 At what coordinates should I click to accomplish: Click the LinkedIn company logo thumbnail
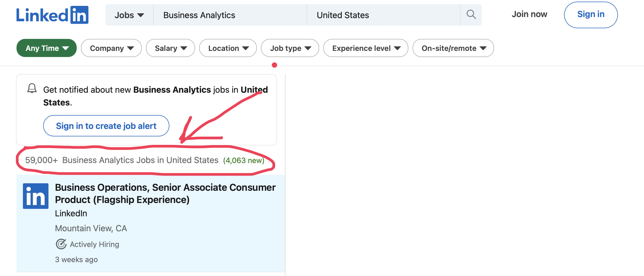point(36,196)
